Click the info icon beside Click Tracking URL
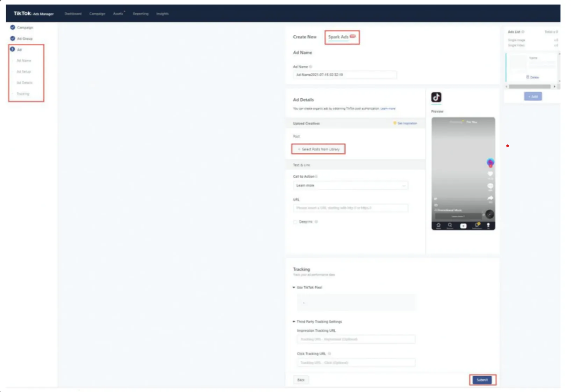Viewport: 573px width, 392px height. pos(329,354)
